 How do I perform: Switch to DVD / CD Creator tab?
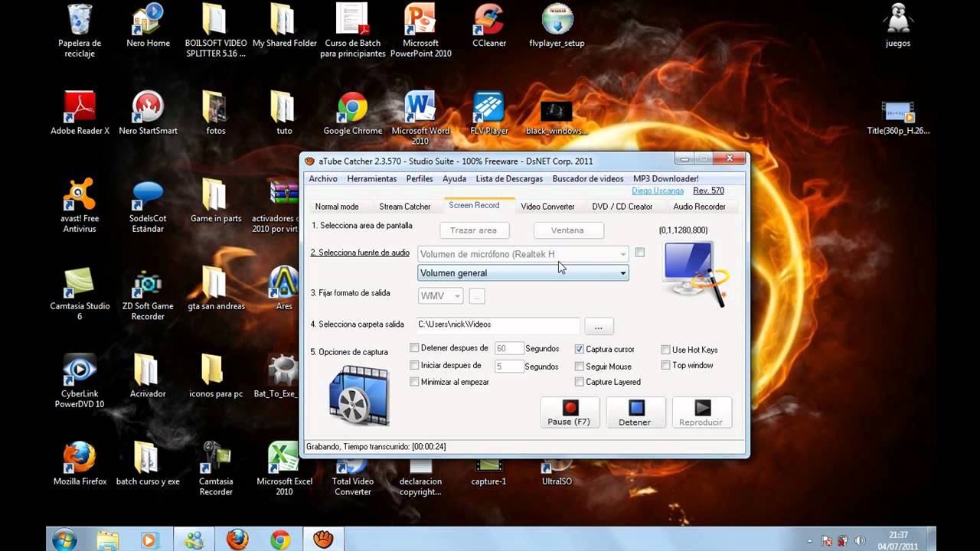click(x=622, y=207)
